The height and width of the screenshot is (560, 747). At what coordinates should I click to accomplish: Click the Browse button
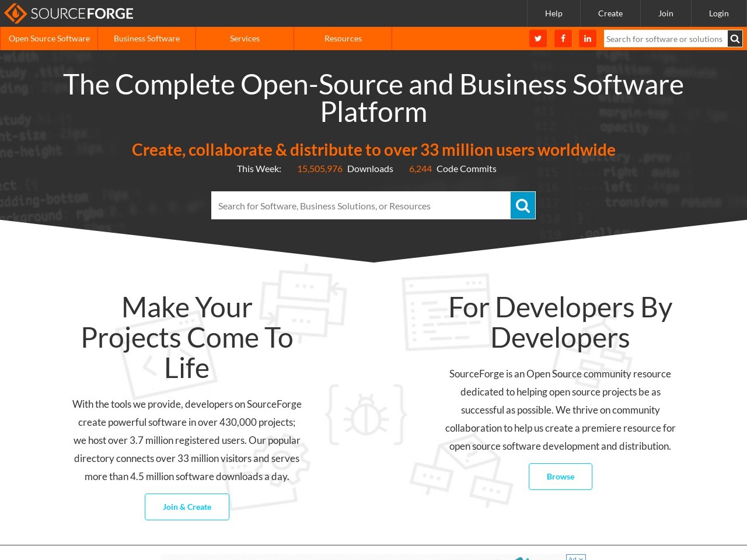click(x=560, y=477)
